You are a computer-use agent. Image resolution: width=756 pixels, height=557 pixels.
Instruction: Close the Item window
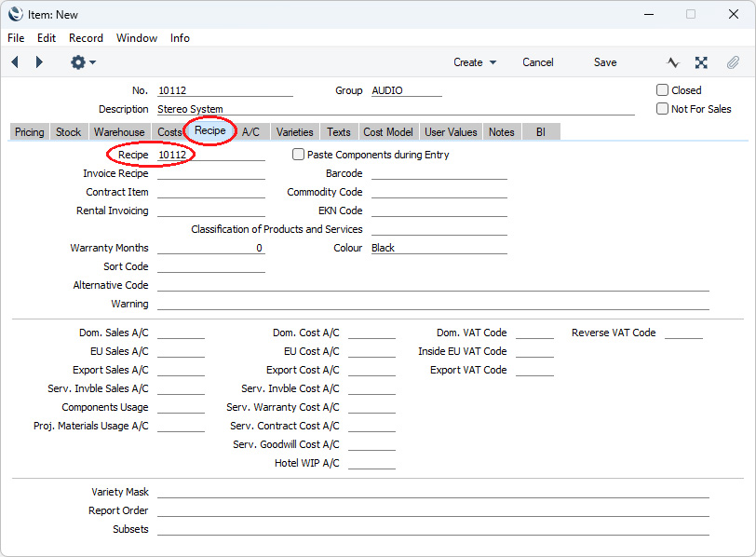tap(734, 14)
